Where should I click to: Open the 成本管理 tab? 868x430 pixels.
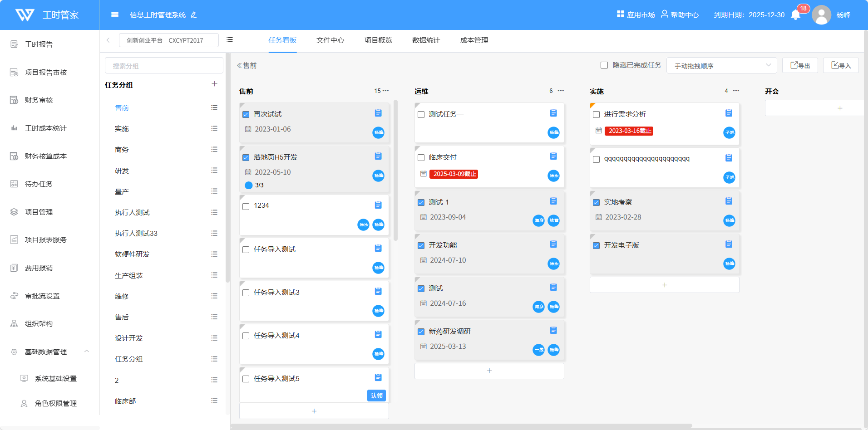click(x=474, y=40)
